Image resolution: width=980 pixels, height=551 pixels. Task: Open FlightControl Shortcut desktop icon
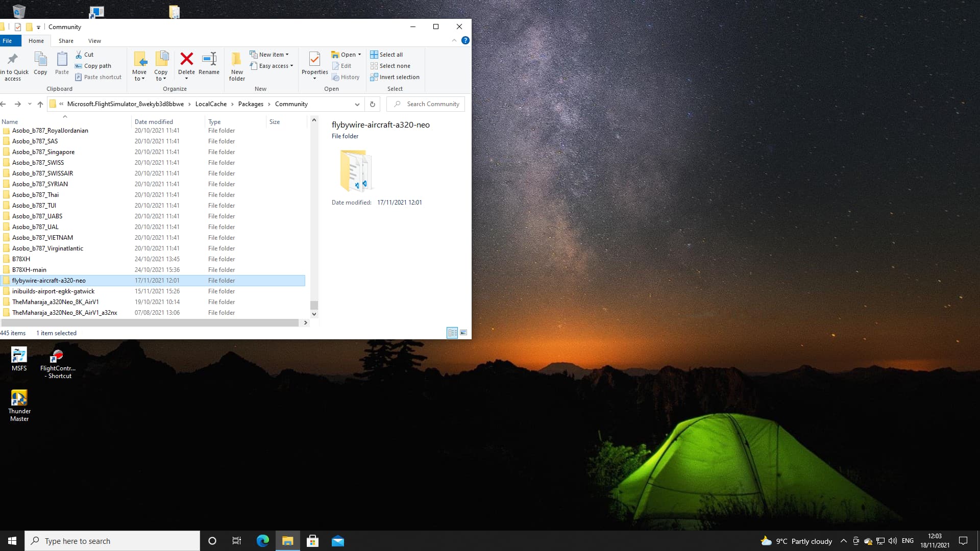[x=58, y=364]
